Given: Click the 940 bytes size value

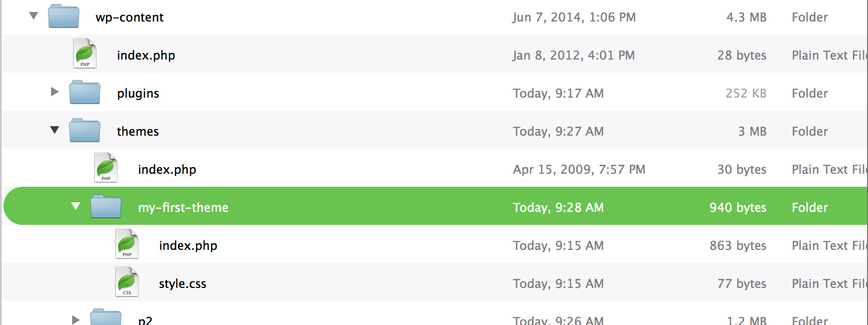Looking at the screenshot, I should click(738, 207).
